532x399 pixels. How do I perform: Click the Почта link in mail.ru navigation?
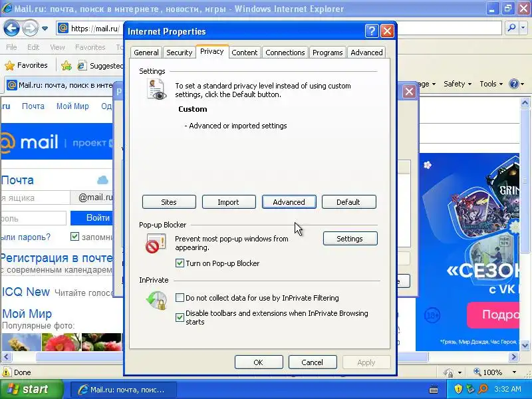[x=33, y=106]
